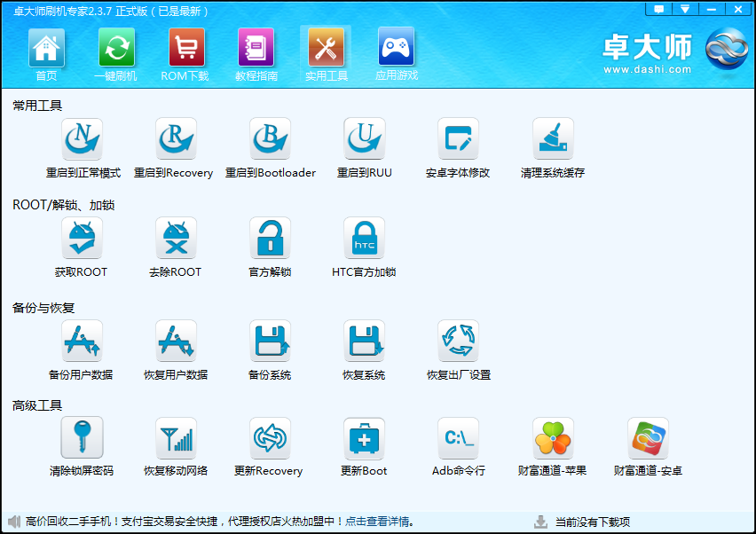Image resolution: width=756 pixels, height=534 pixels.
Task: Click the download arrow icon in status bar
Action: coord(540,522)
